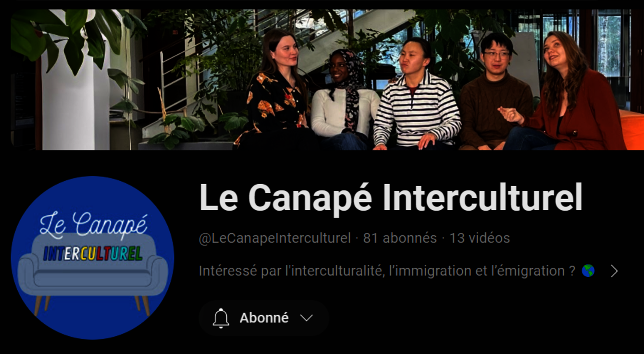Select the channel title Le Canapé Interculturel
Screen dimensions: 644x354
pos(391,197)
